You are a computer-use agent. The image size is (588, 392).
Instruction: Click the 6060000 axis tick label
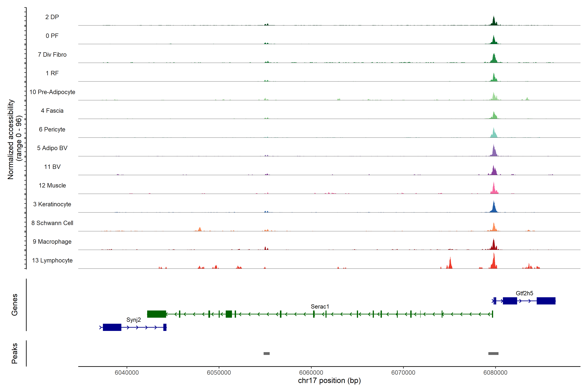[311, 373]
